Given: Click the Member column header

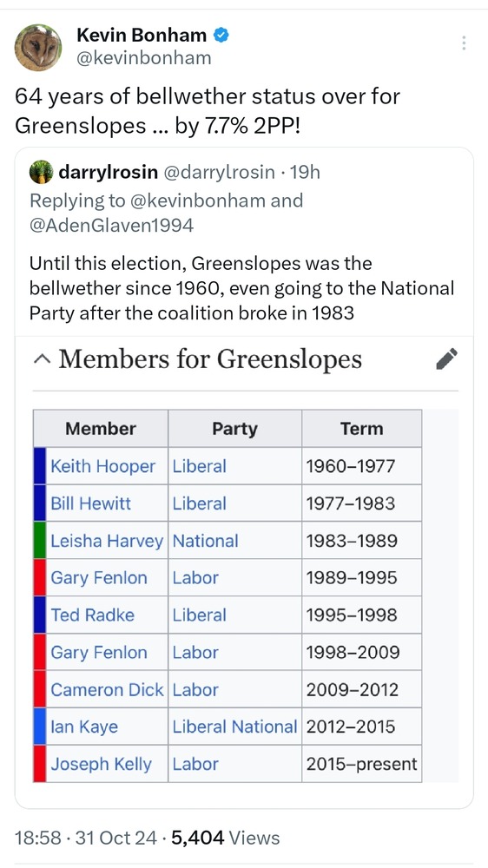Looking at the screenshot, I should coord(101,429).
